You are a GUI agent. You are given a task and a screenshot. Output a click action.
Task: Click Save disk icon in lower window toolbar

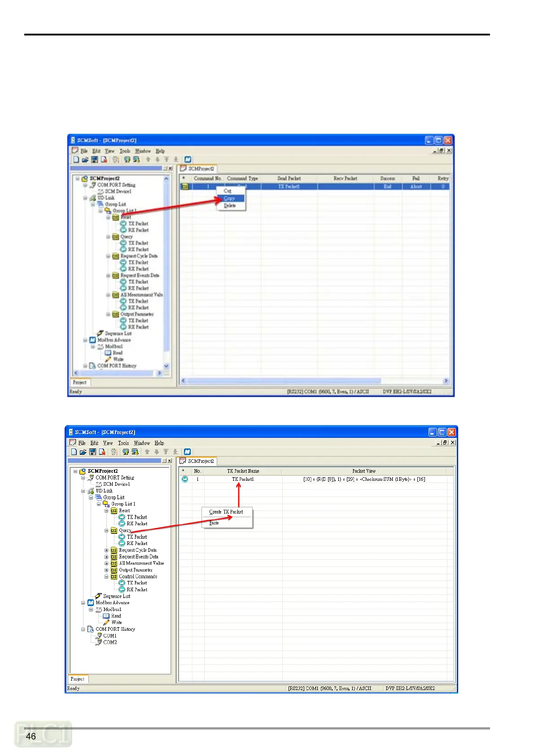(92, 452)
